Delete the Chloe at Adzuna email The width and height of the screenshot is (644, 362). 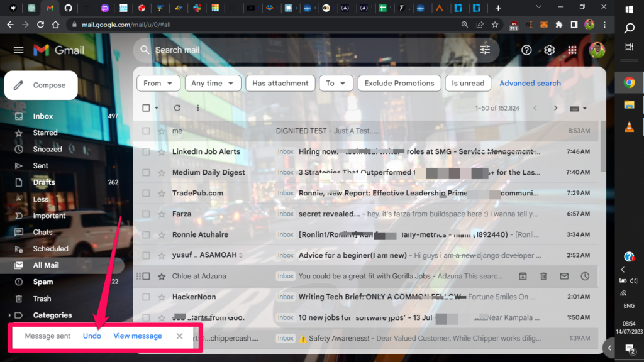point(543,277)
